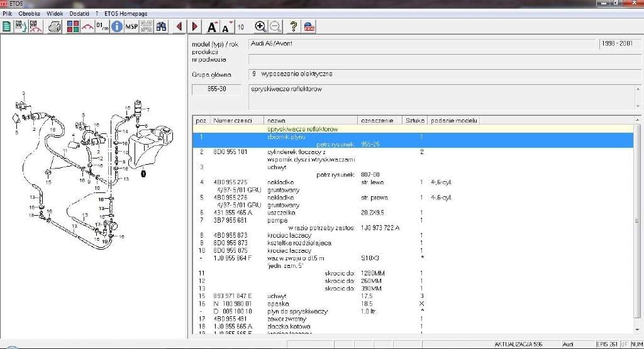Image resolution: width=644 pixels, height=349 pixels.
Task: Select the pompa part 3B7 955 681
Action: (x=230, y=221)
